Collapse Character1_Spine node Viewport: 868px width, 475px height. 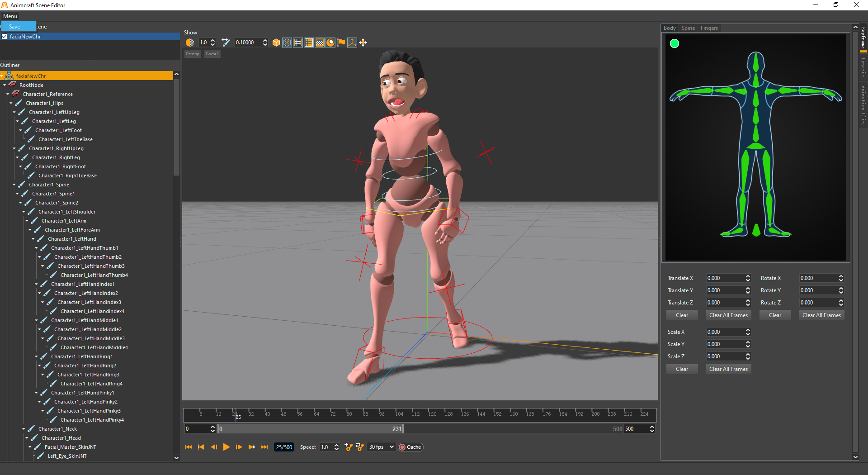(14, 185)
